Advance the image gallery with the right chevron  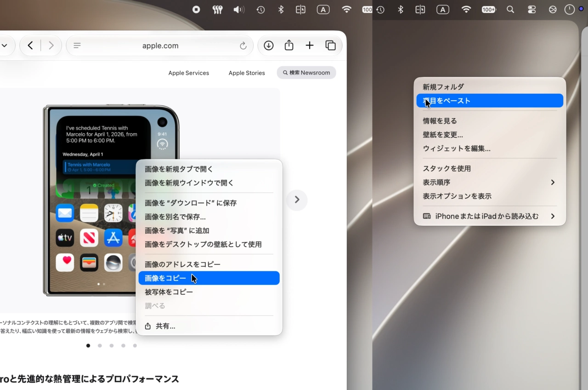coord(297,200)
